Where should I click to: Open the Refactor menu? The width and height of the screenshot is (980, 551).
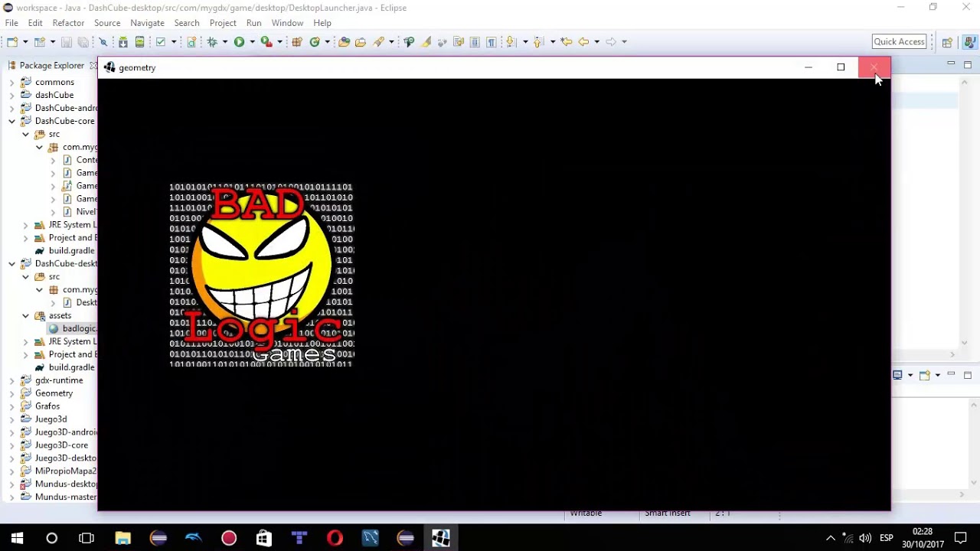pos(68,23)
